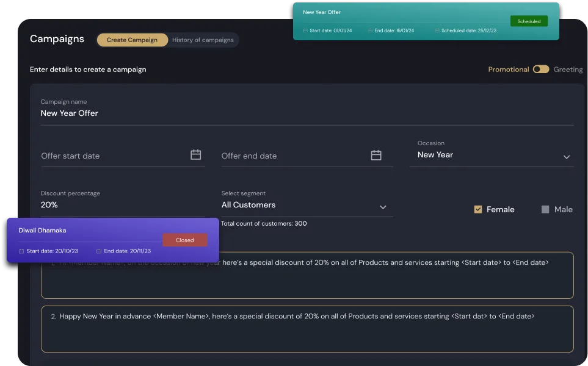
Task: Click calendar icon beside Diwali Dhamaka start date
Action: pos(22,251)
